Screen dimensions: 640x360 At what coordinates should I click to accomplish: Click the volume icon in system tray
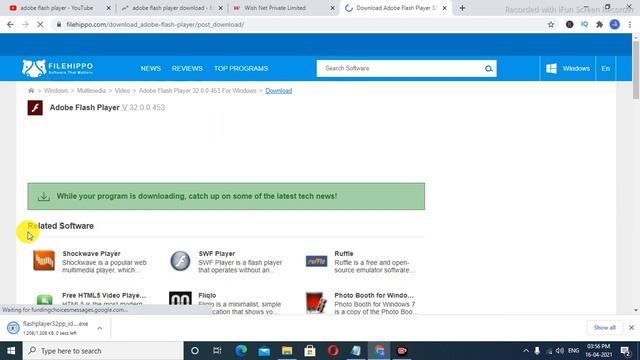[560, 351]
